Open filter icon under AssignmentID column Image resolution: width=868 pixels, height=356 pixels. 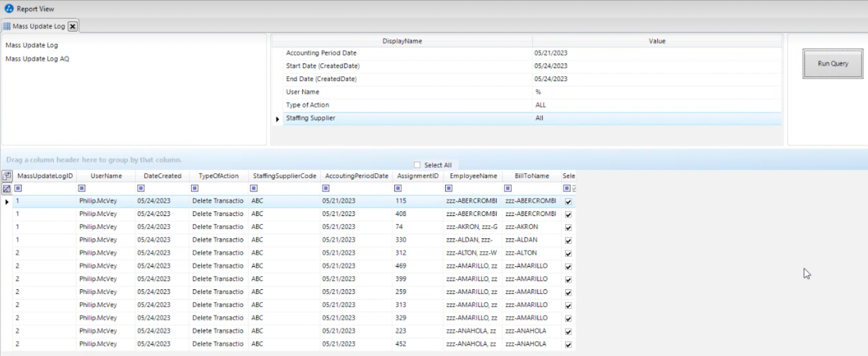point(397,188)
